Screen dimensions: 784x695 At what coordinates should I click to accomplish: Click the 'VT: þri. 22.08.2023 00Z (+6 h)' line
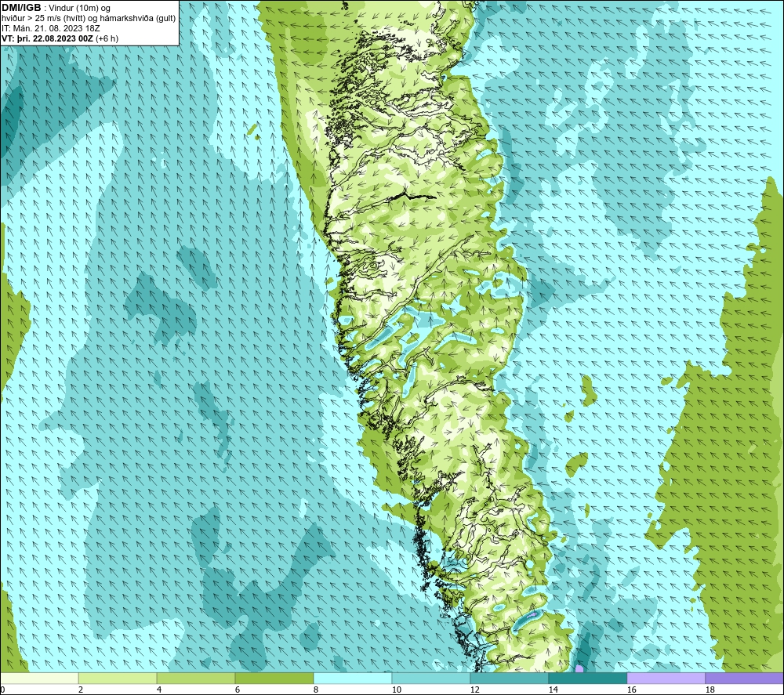(x=60, y=38)
